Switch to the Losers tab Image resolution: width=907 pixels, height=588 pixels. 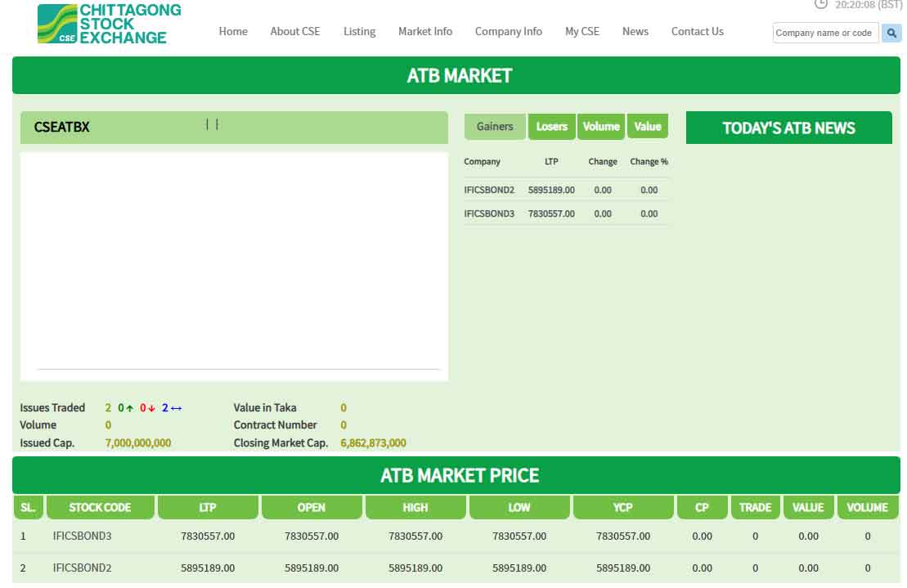click(552, 127)
